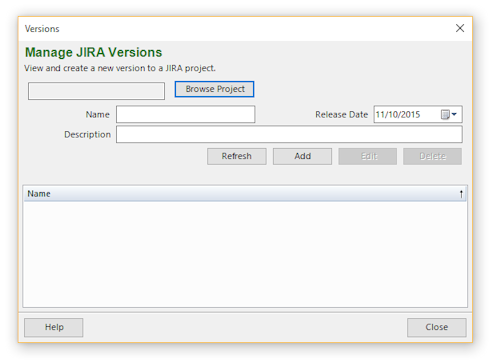Screen dimensions: 493x363
Task: Click the disabled Edit button
Action: point(368,156)
